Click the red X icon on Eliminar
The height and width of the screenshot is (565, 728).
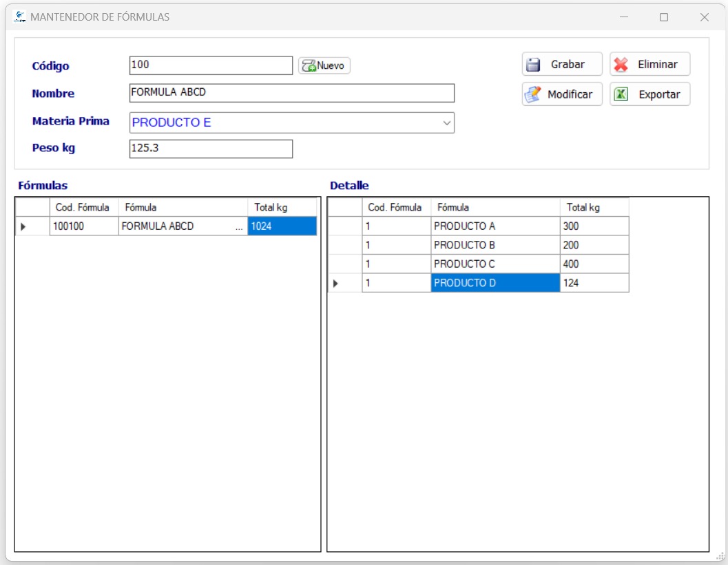tap(622, 64)
